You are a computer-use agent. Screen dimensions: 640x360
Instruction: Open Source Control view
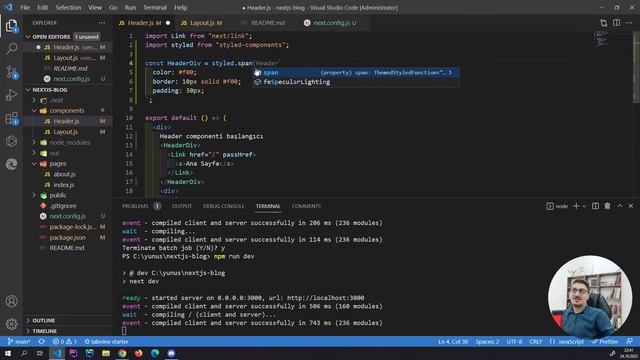tap(11, 72)
